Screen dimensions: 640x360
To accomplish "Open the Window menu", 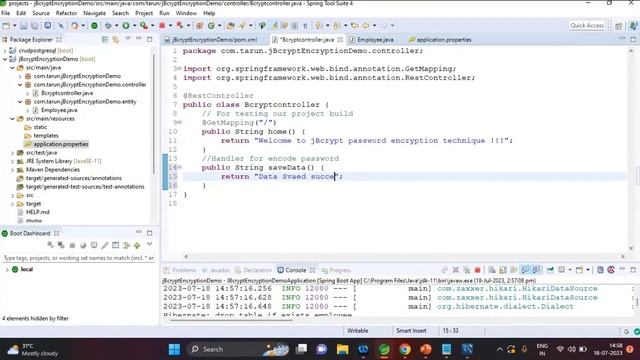I will click(186, 13).
